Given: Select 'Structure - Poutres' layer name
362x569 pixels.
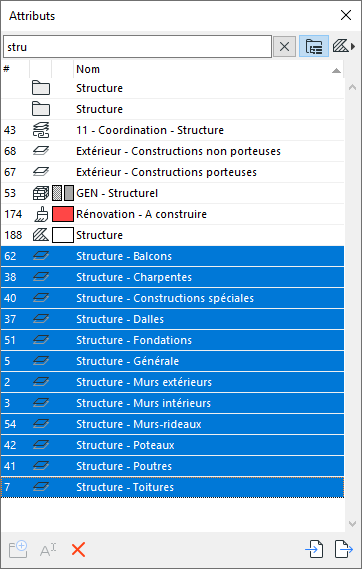Looking at the screenshot, I should pos(124,466).
